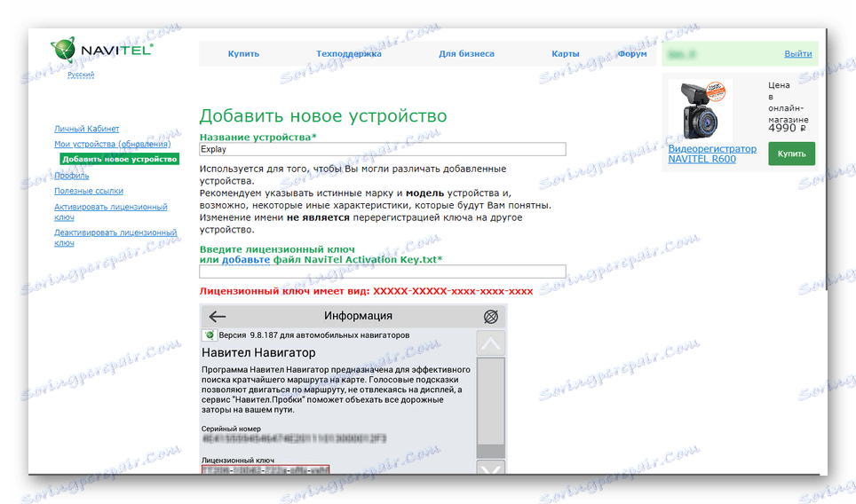Click the Название устройства* label
Screen dimensions: 856x504
tap(258, 138)
